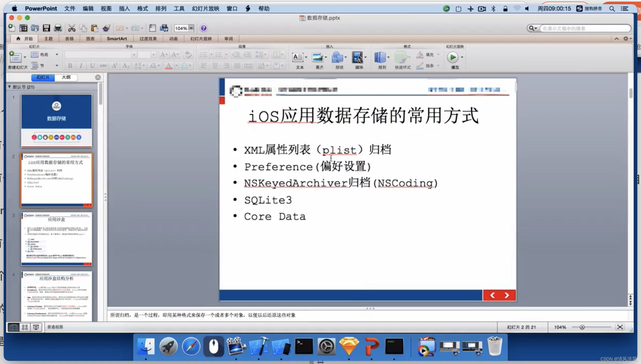This screenshot has height=364, width=641.
Task: Start slideshow with green 播放 button
Action: (x=453, y=57)
